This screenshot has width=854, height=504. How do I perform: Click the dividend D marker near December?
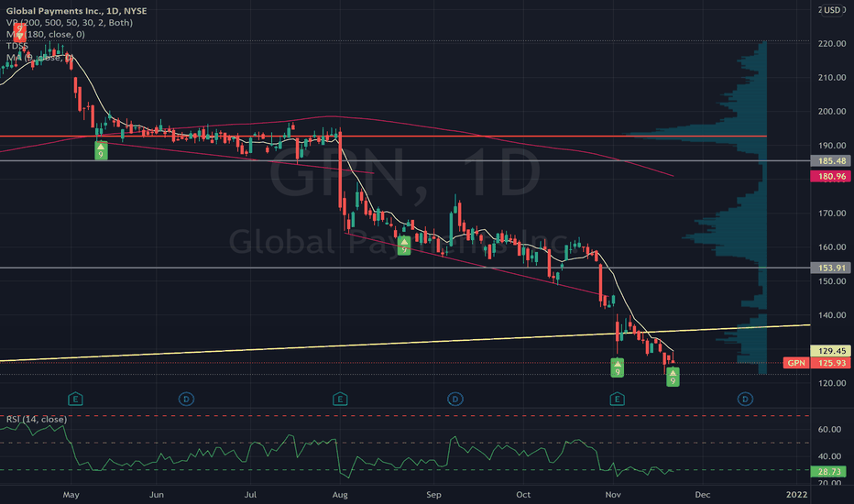coord(745,400)
